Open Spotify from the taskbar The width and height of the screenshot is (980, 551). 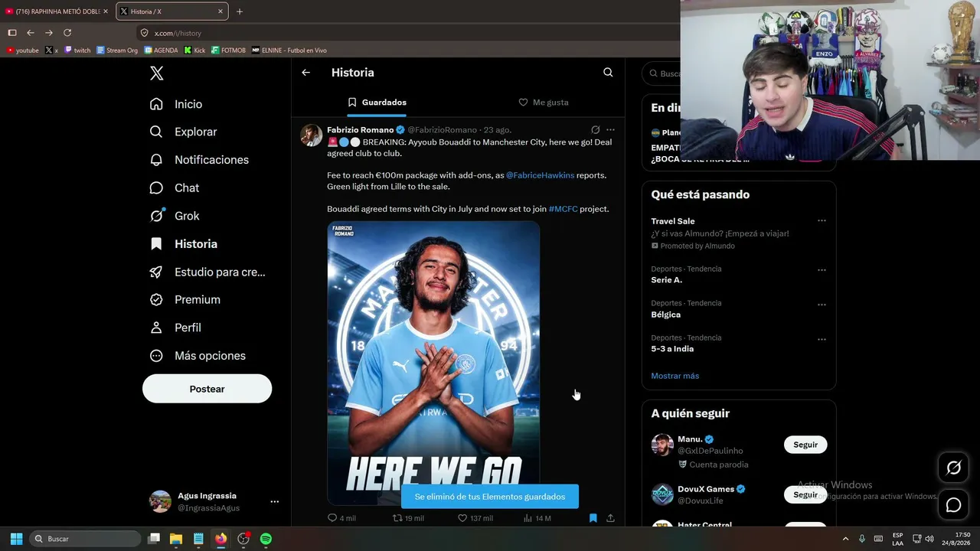coord(266,539)
